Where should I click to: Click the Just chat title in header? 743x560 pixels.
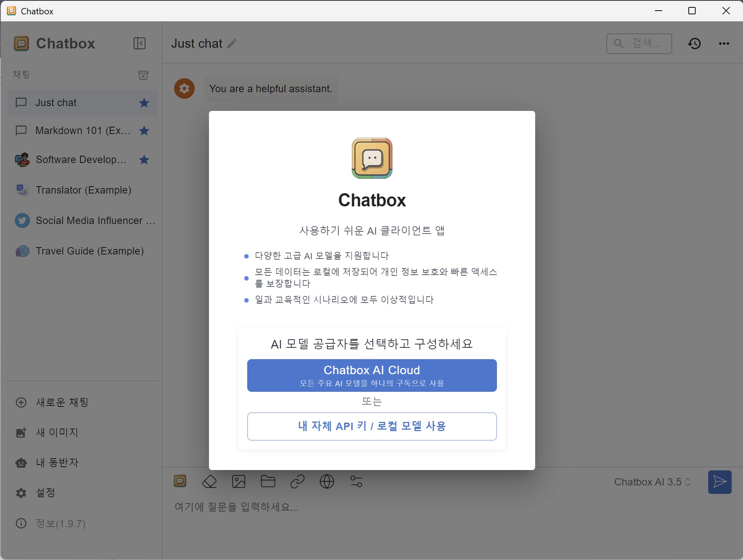[197, 44]
